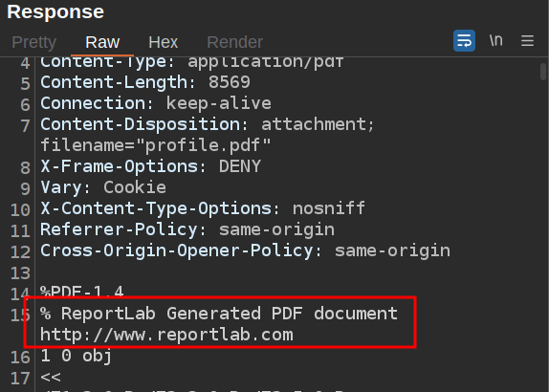Image resolution: width=549 pixels, height=392 pixels.
Task: Click the vertical scrollbar thumb
Action: pos(543,72)
